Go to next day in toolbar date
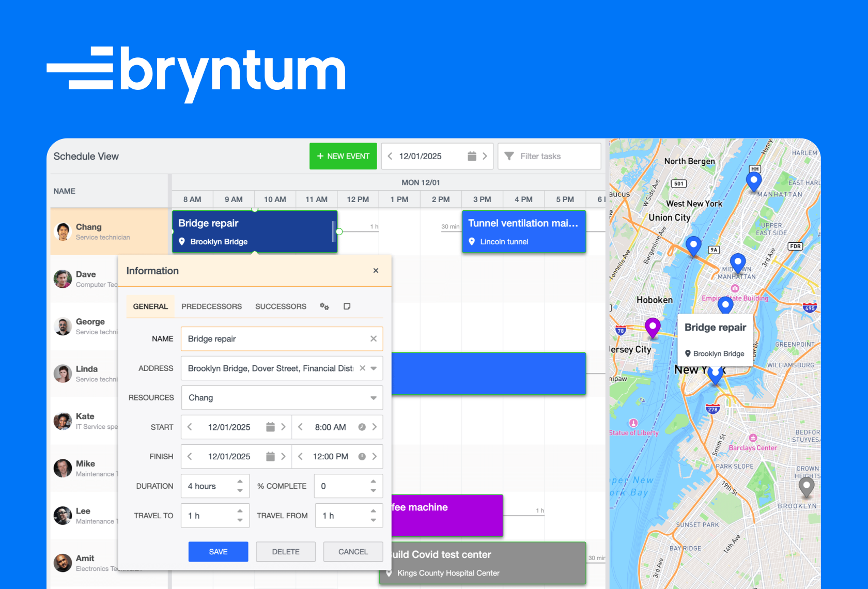This screenshot has height=589, width=868. (x=485, y=156)
